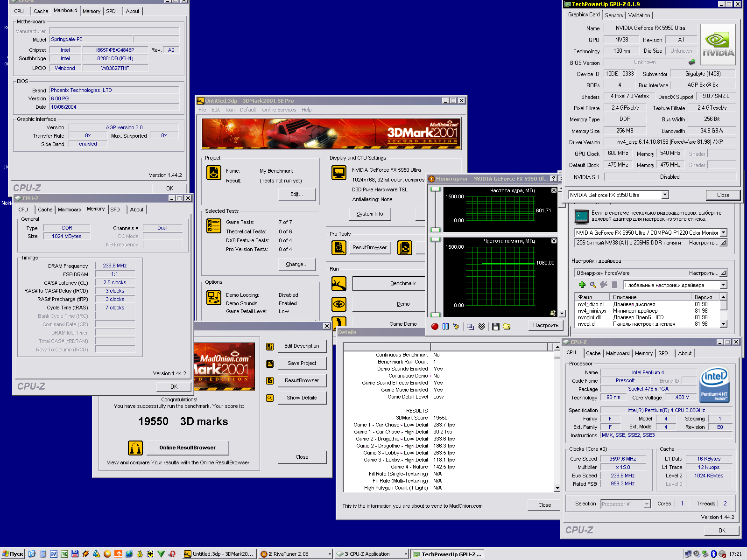Open the File menu in 3DMark2001
Viewport: 747px width, 560px height.
(202, 110)
